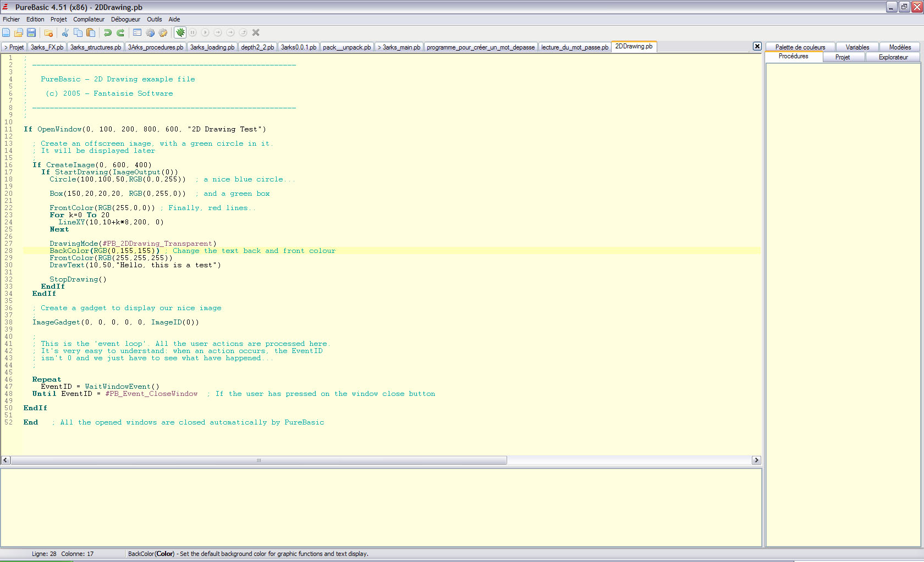Open the Débogueur menu
This screenshot has height=562, width=924.
click(125, 19)
